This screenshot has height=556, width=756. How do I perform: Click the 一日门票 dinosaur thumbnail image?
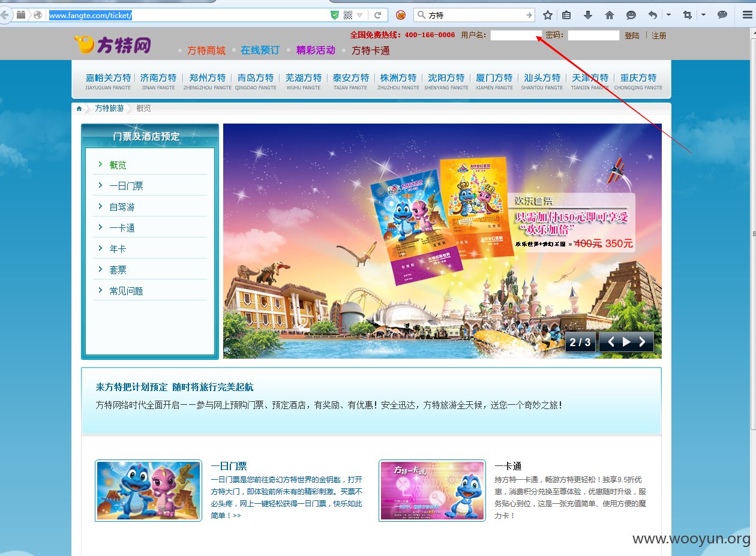click(148, 491)
